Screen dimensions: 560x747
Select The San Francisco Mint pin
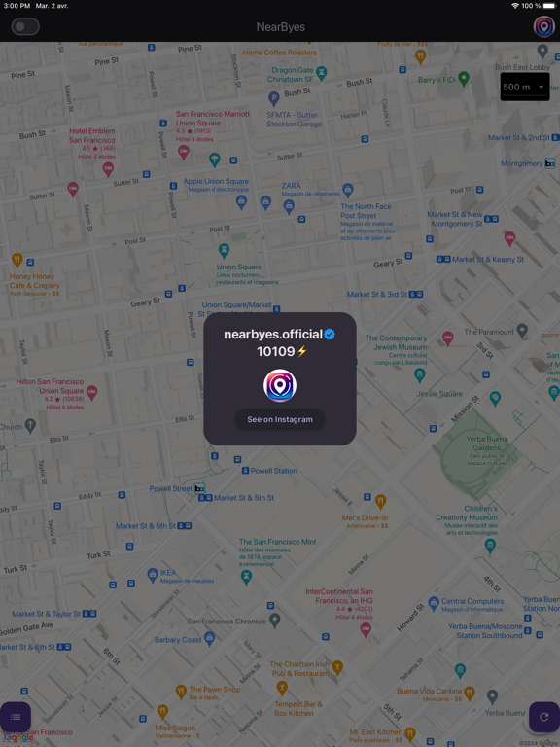pos(246,578)
